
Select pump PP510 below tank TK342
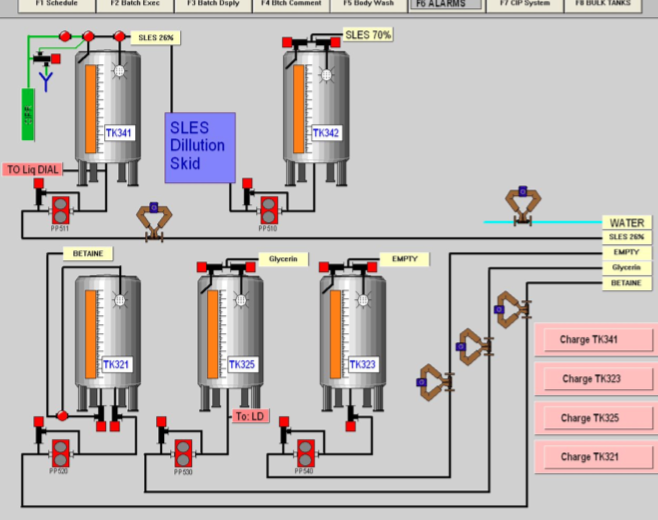(269, 209)
